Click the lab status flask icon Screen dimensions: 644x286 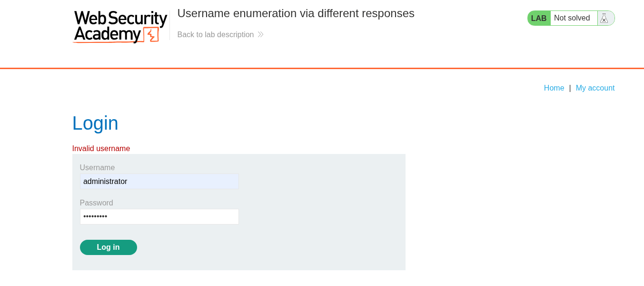pyautogui.click(x=604, y=18)
